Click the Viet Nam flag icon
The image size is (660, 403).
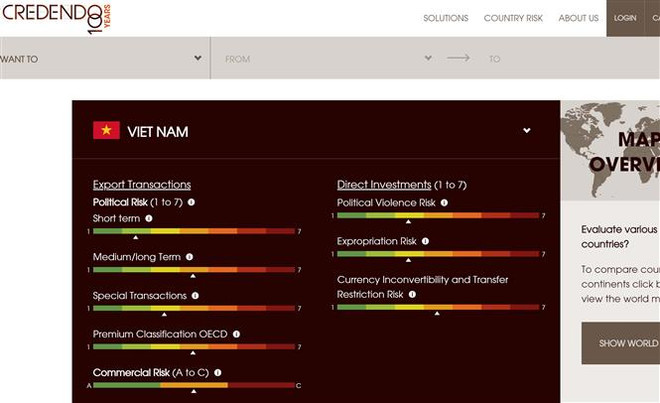106,131
